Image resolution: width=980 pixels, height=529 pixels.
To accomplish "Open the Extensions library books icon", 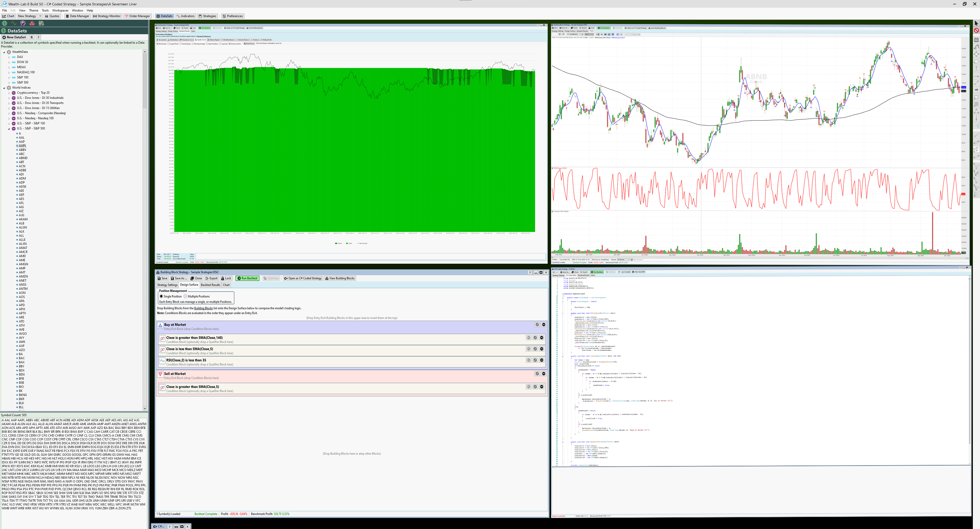I will [41, 23].
